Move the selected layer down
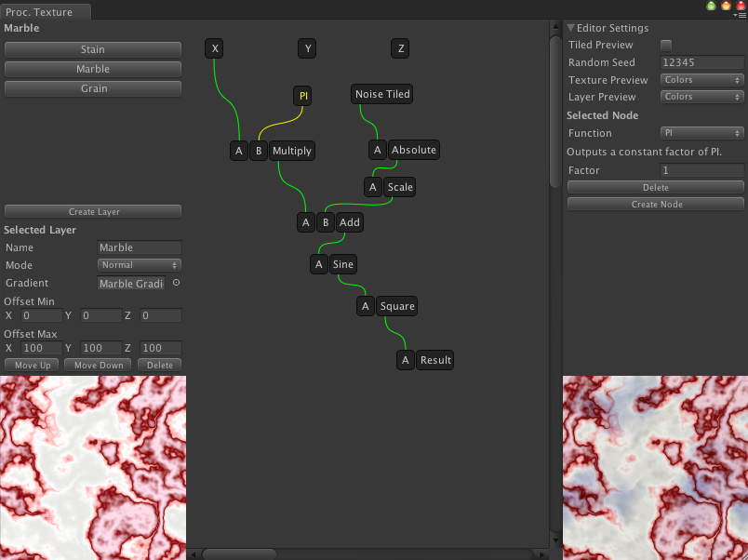 coord(99,366)
